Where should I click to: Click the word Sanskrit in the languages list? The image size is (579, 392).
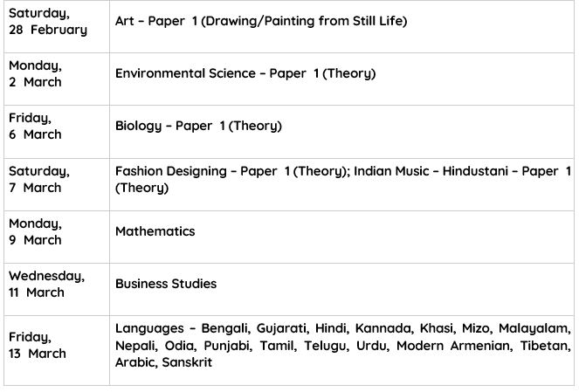click(x=186, y=361)
